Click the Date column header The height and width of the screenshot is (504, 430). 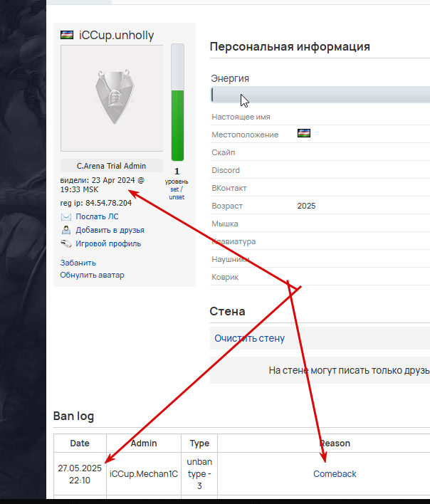coord(80,443)
